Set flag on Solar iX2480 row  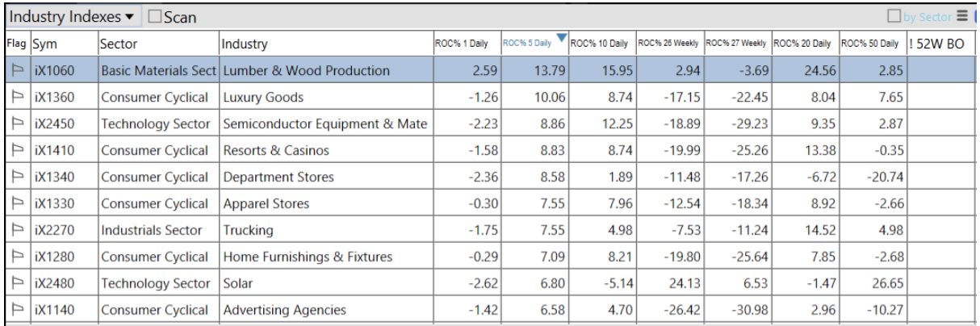tap(17, 284)
